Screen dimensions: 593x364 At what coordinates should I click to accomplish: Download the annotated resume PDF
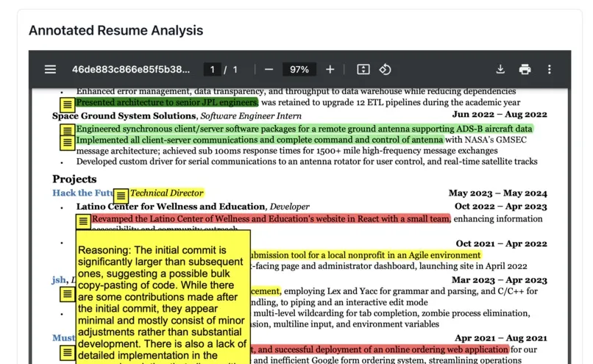point(500,70)
